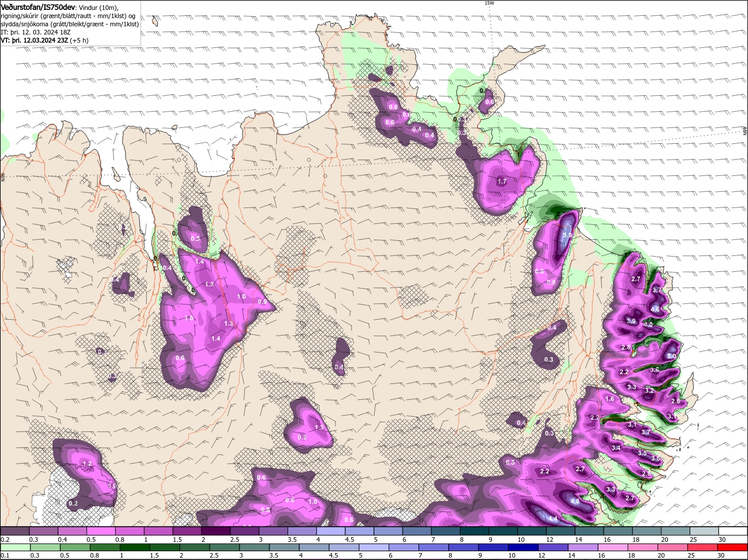748x560 pixels.
Task: Click the 30 tick label on the rain scale
Action: tap(721, 555)
